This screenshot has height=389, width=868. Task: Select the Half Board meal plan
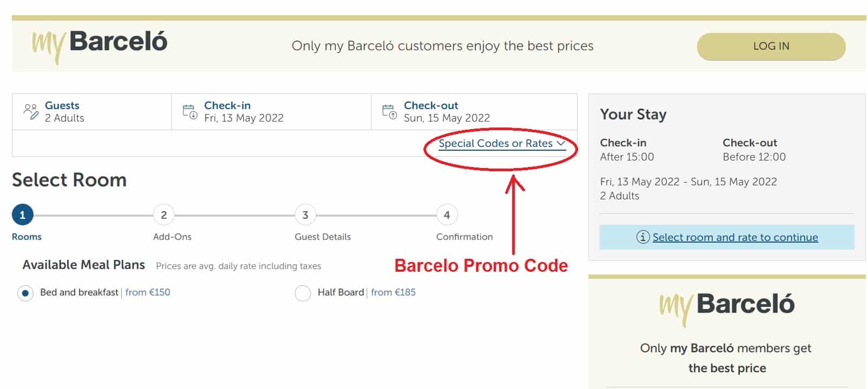pyautogui.click(x=303, y=292)
